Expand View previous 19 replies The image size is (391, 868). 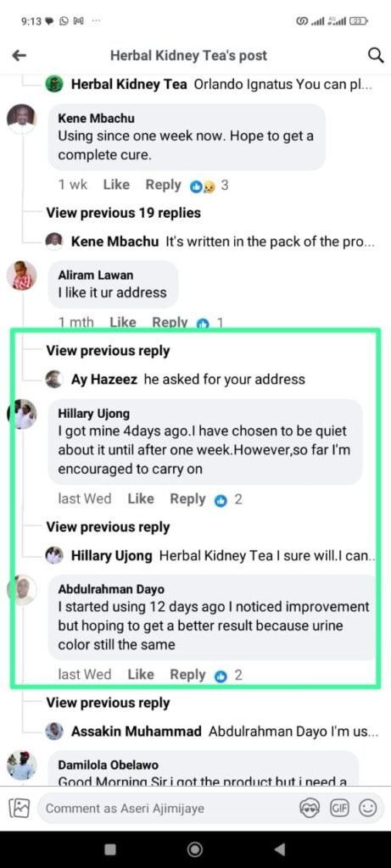point(124,213)
